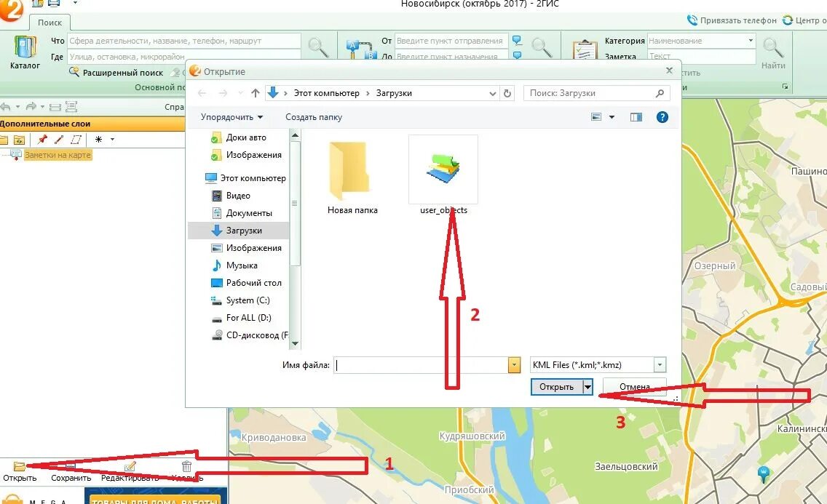Click the refresh folder layer icon
The width and height of the screenshot is (827, 504).
(x=19, y=140)
